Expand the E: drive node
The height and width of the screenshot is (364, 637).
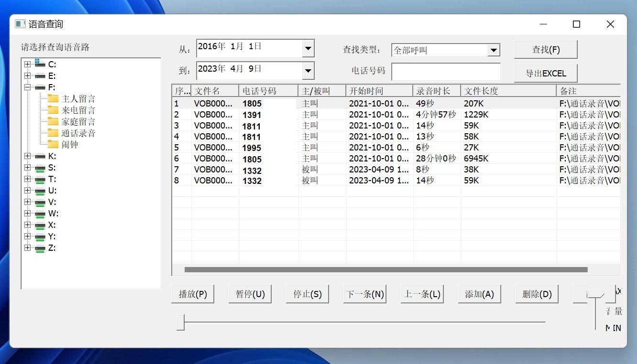point(27,75)
